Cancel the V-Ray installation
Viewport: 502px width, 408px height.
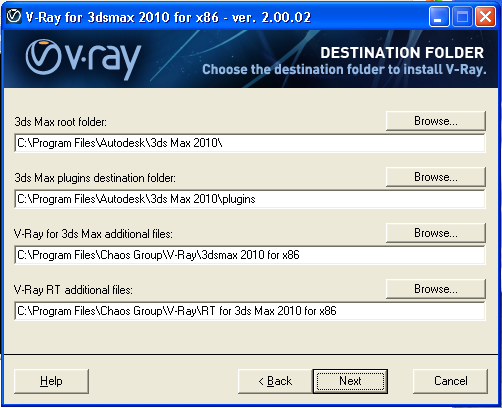[x=450, y=381]
